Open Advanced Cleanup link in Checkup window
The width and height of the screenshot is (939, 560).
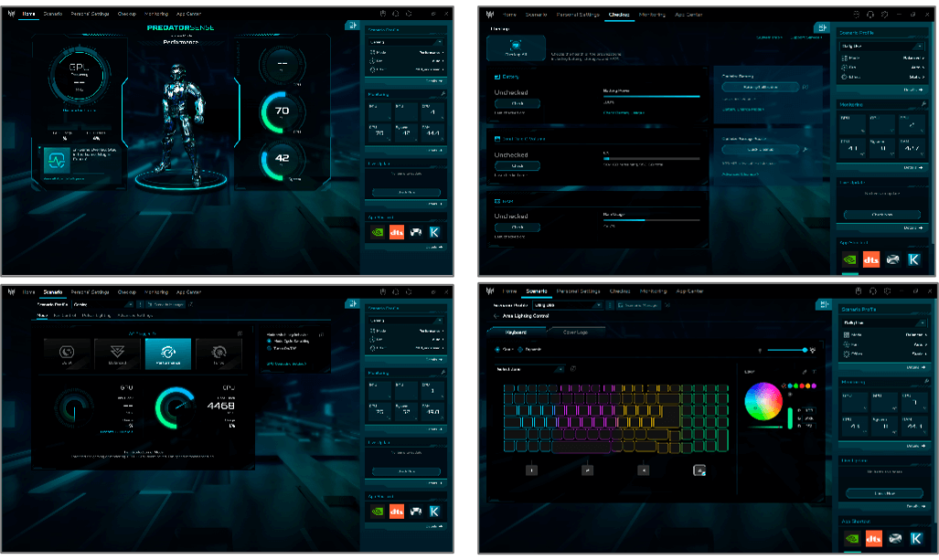tap(741, 174)
